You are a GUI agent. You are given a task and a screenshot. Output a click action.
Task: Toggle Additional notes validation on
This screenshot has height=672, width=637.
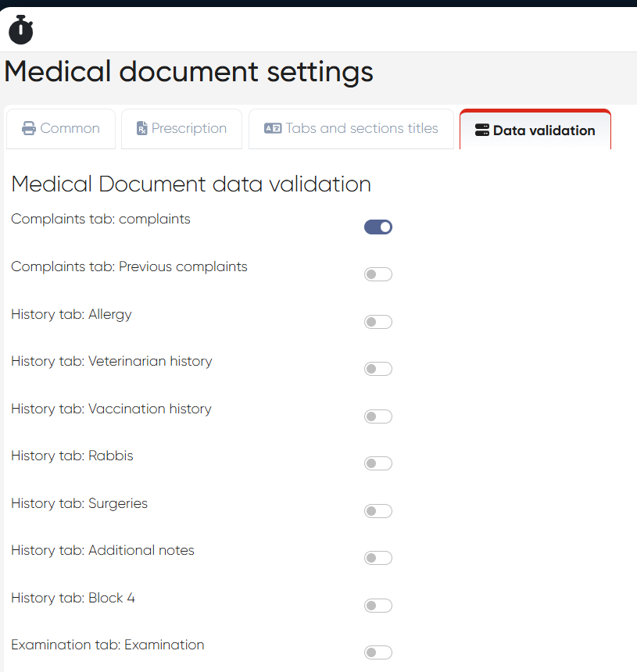click(378, 558)
